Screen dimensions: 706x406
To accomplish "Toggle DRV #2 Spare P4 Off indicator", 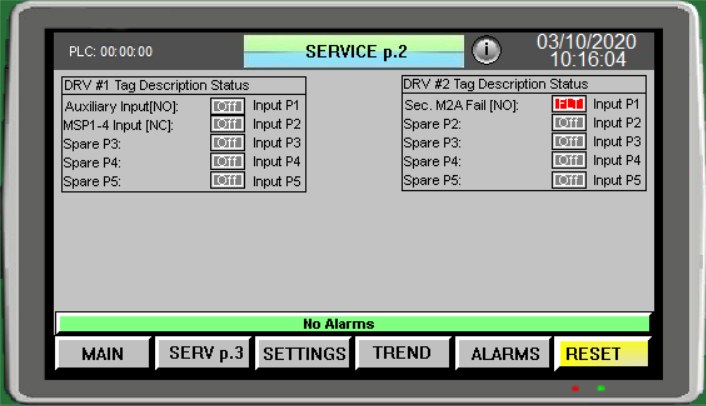I will tap(569, 161).
